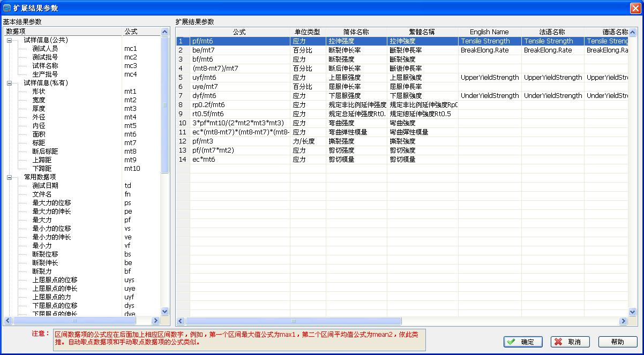Image resolution: width=644 pixels, height=355 pixels.
Task: Click the 公式 column header in right table
Action: pyautogui.click(x=239, y=32)
